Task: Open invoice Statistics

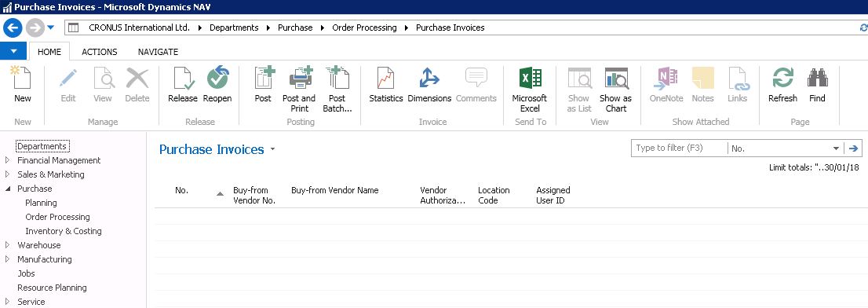Action: coord(386,86)
